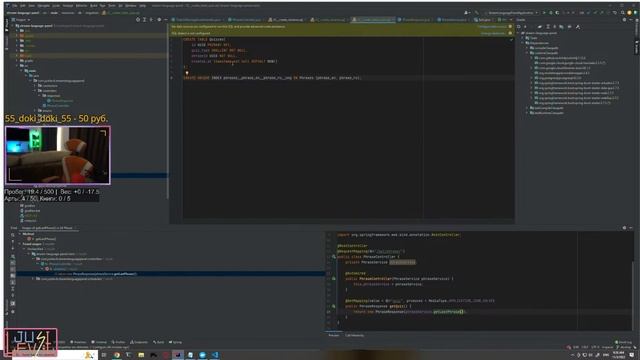Collapse the response package in Project tree
The image size is (640, 360).
click(x=40, y=96)
